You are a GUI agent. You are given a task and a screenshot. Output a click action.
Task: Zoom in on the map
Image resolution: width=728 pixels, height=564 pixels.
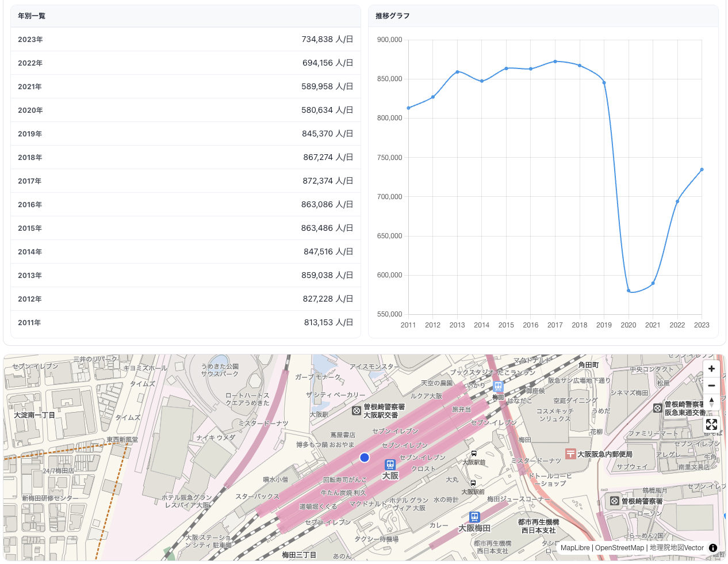[x=711, y=369]
